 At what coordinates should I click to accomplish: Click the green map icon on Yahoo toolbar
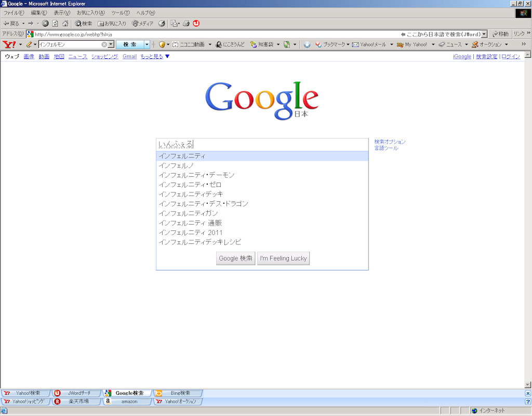(287, 45)
